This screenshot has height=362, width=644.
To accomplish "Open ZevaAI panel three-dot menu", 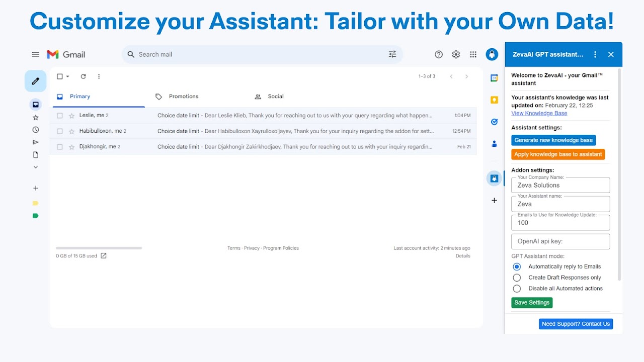I will click(x=595, y=54).
